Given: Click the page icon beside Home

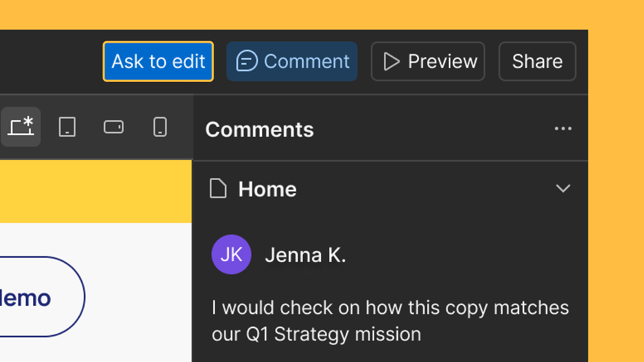Looking at the screenshot, I should [218, 189].
